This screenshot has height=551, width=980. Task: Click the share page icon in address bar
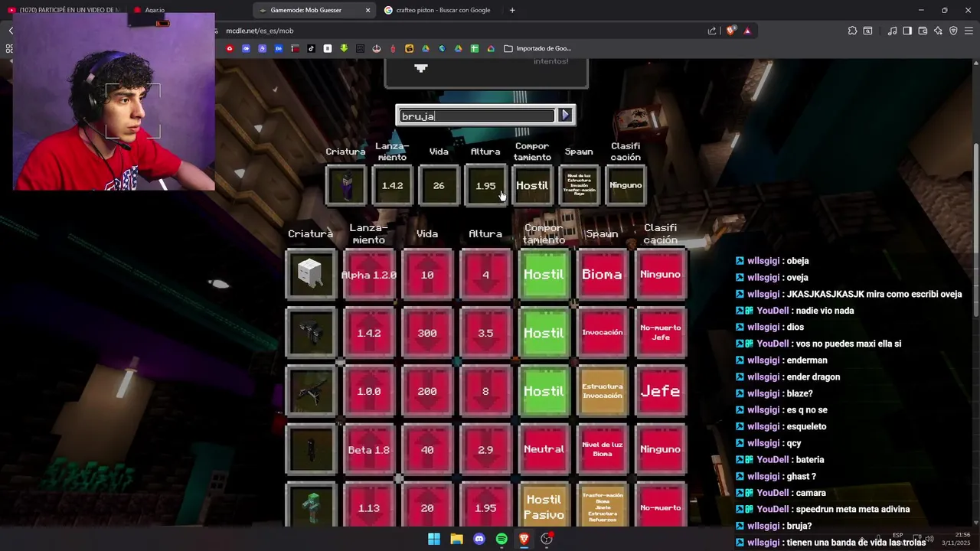click(712, 31)
